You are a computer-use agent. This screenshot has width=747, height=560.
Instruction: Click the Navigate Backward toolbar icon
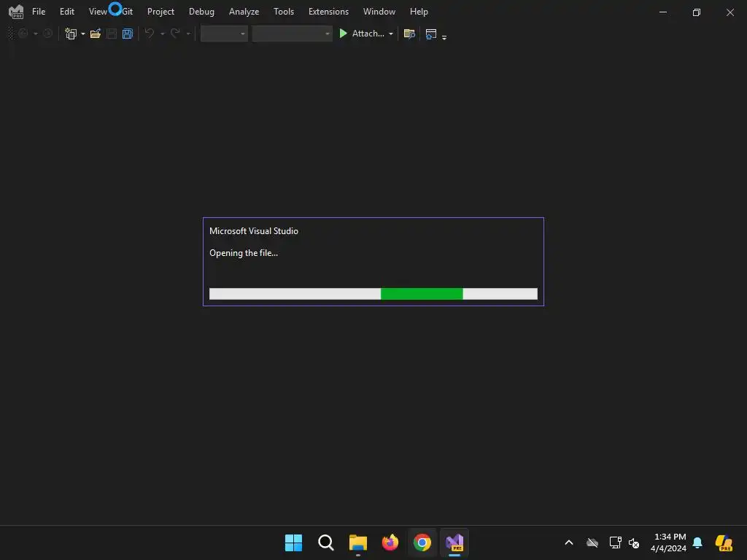(x=23, y=34)
